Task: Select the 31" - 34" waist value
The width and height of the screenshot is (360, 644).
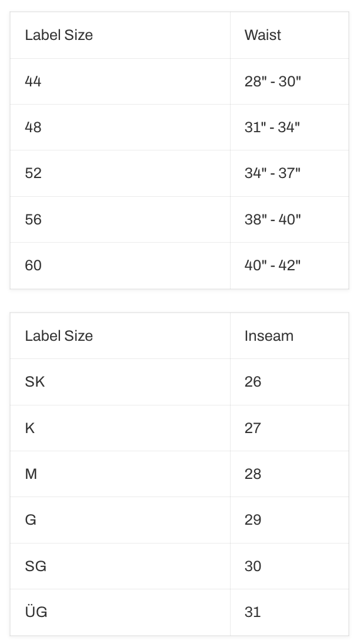Action: (272, 127)
